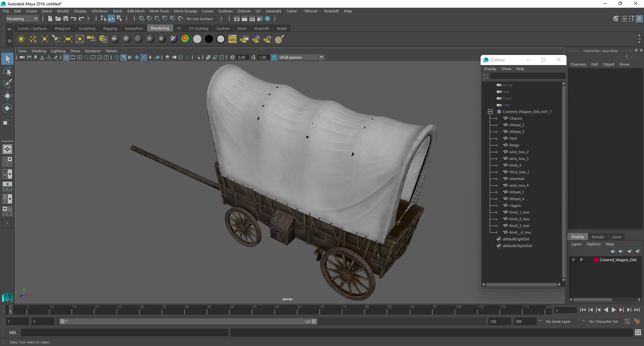644x346 pixels.
Task: Click the colorful ramp shader shelf icon
Action: pyautogui.click(x=185, y=39)
